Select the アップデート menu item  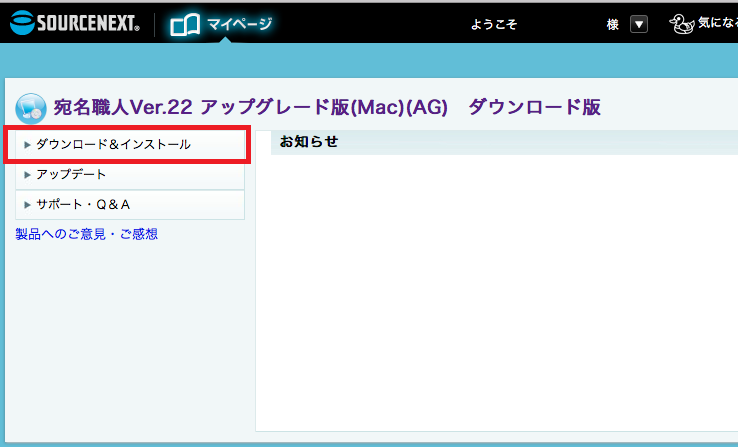point(130,175)
